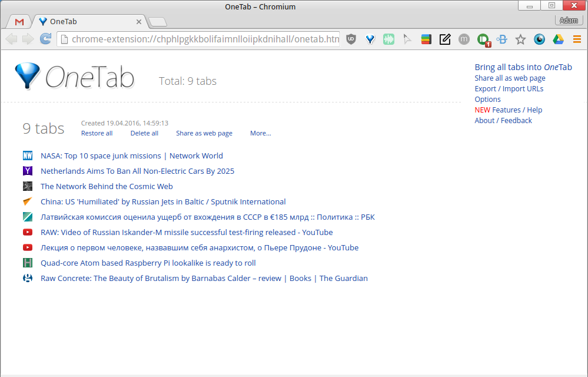Open Export / Import URLs
Screen dimensions: 588x377
(509, 88)
